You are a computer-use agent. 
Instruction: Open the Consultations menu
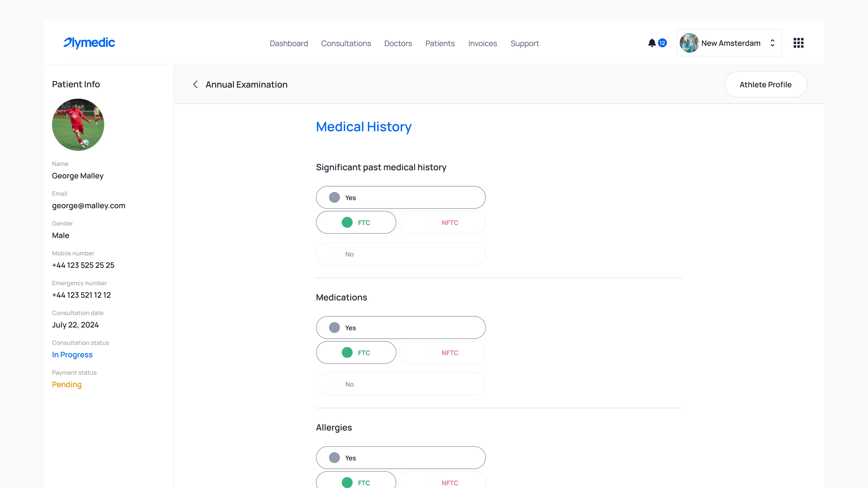346,43
